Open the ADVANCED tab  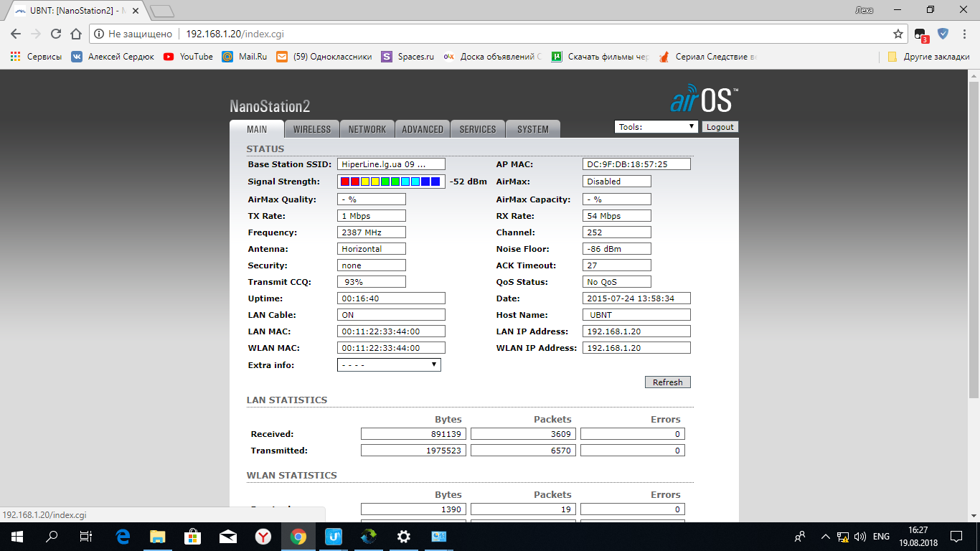423,129
